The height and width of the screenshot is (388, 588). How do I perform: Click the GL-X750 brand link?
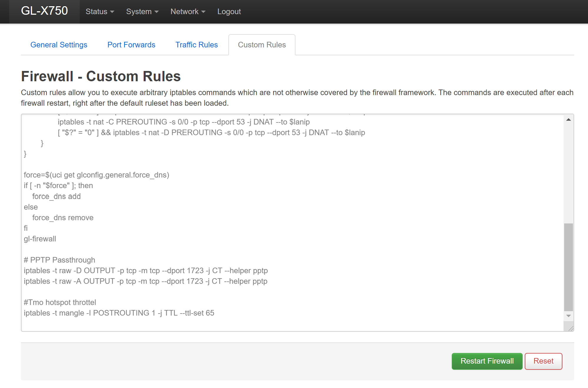click(44, 11)
